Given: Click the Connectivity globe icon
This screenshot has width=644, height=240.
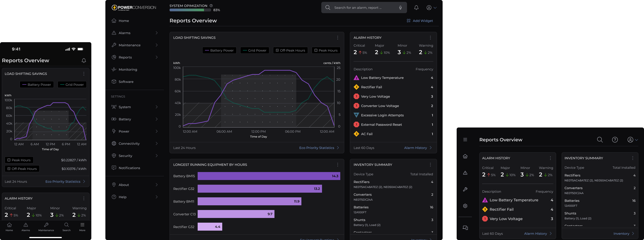Looking at the screenshot, I should point(114,143).
